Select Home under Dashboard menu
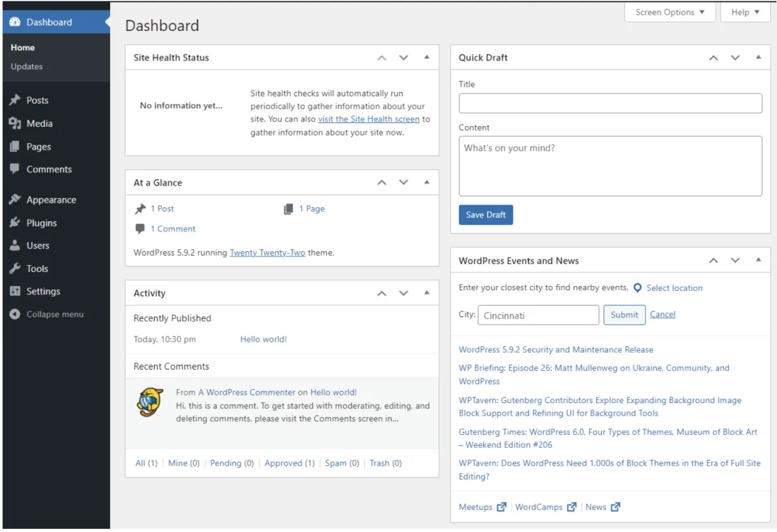Image resolution: width=777 pixels, height=532 pixels. [x=23, y=48]
